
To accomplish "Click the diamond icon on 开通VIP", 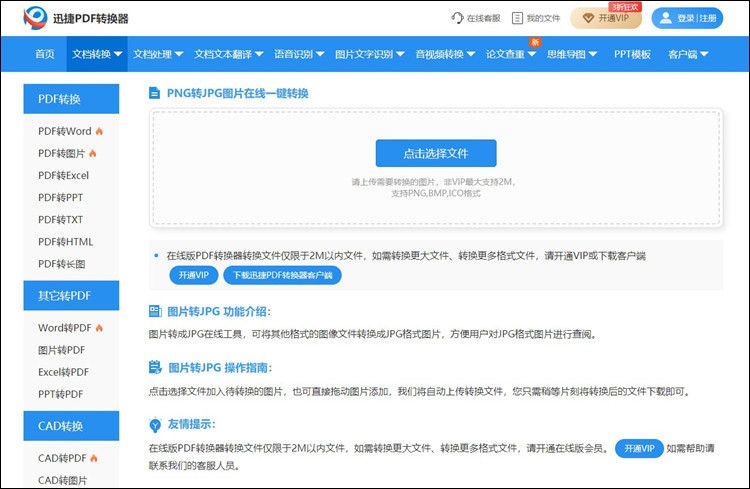I will tap(588, 18).
